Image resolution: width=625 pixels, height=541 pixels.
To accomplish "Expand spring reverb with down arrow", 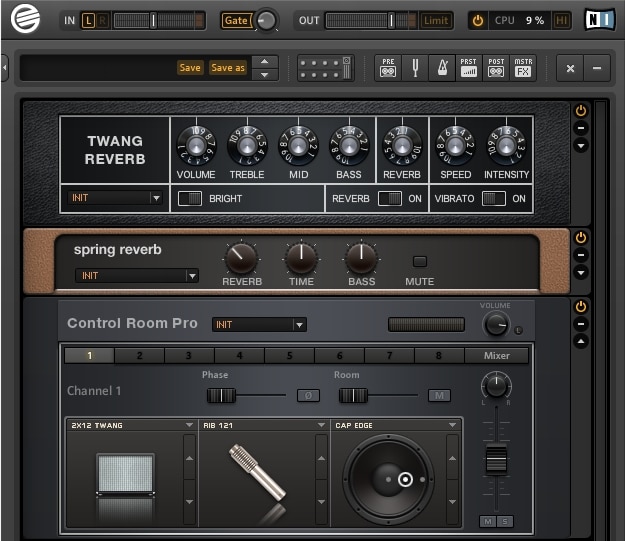I will click(581, 273).
